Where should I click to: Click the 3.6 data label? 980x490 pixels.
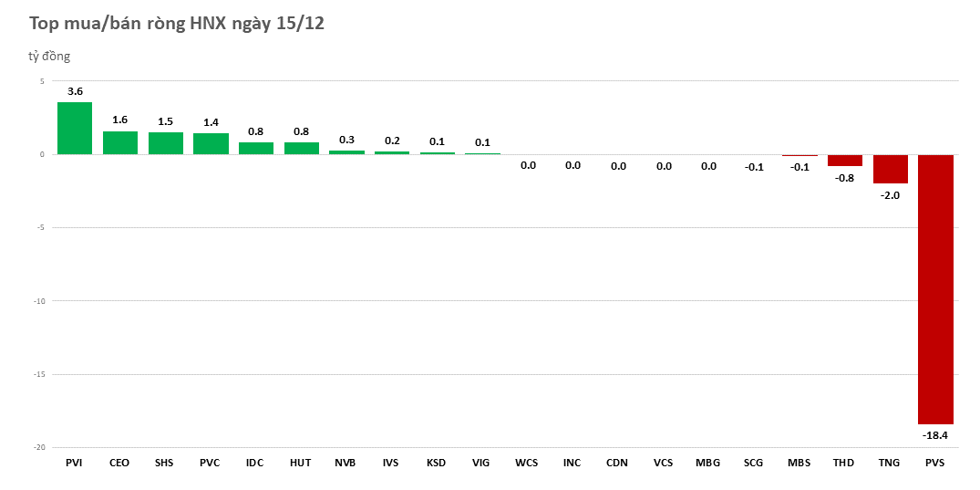pyautogui.click(x=75, y=91)
